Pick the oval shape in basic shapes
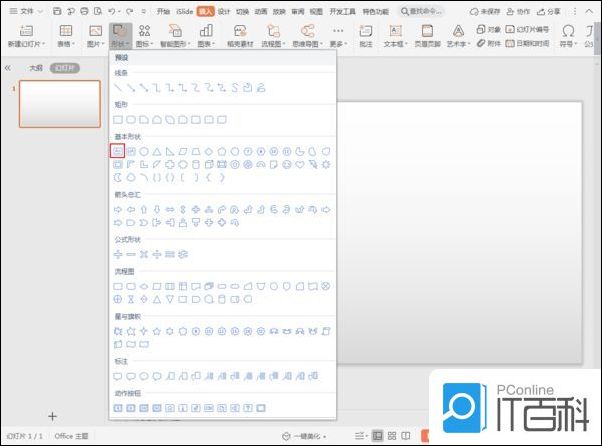This screenshot has width=602, height=446. click(x=144, y=151)
